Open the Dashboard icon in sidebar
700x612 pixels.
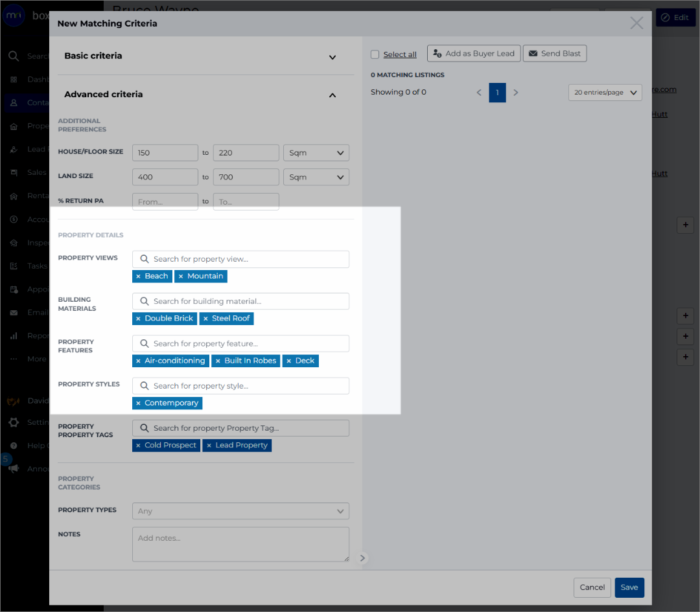(14, 80)
